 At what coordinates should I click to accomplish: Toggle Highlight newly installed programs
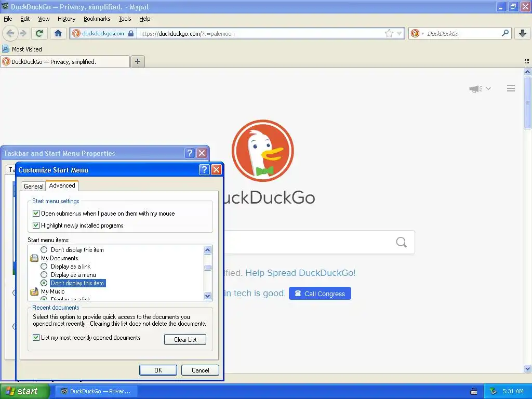36,225
